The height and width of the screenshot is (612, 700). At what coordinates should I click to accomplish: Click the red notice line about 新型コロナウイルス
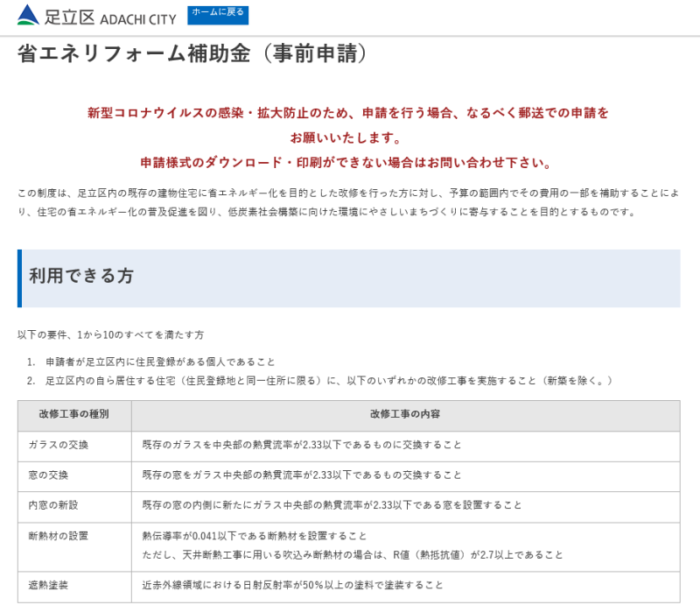tap(348, 113)
